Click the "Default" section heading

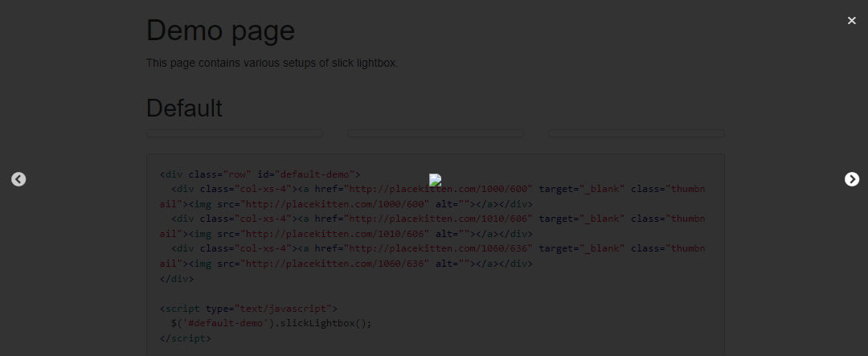184,108
